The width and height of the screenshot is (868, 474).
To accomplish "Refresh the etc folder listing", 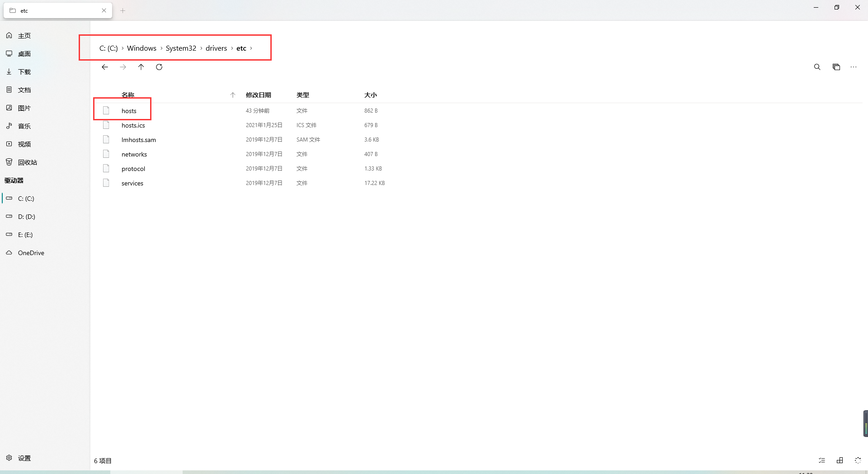I will coord(159,67).
